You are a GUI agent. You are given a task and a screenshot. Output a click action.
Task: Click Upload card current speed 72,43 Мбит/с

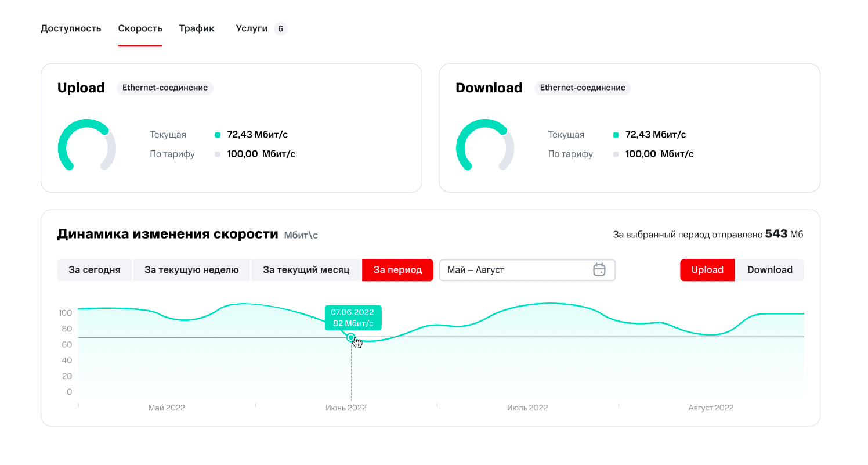(258, 135)
